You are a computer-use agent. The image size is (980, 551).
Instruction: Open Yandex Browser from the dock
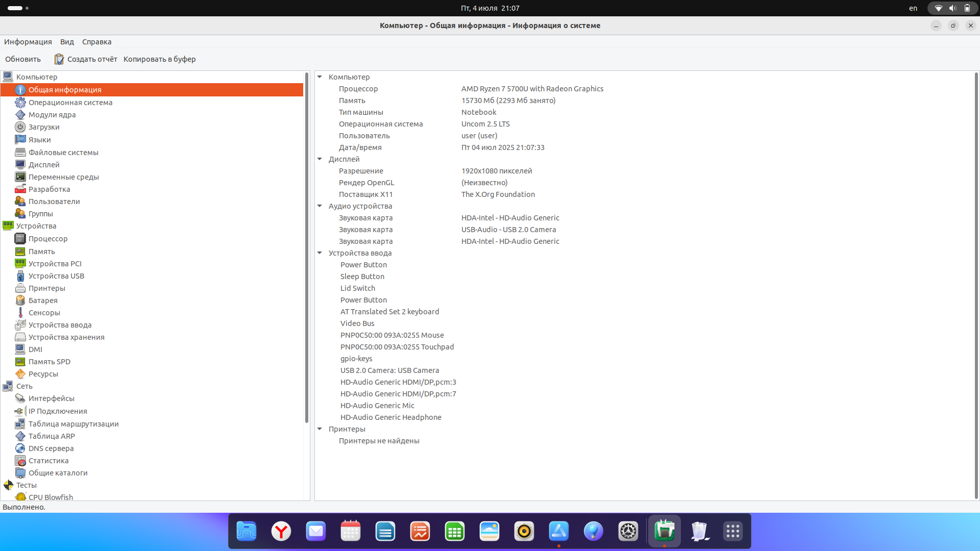click(281, 531)
